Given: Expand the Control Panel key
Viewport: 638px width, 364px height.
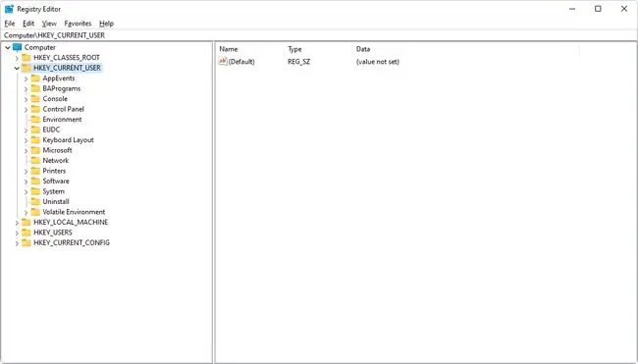Looking at the screenshot, I should [27, 110].
